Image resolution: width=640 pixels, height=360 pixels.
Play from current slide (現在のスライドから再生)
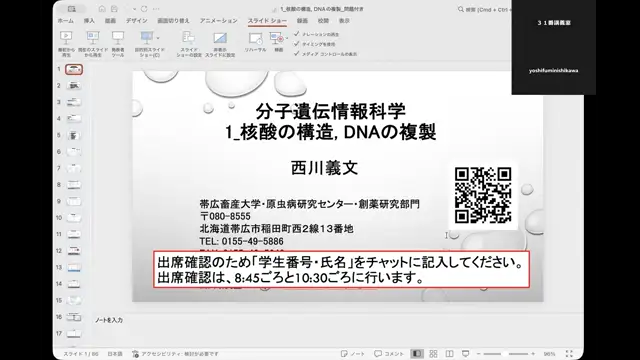point(93,44)
